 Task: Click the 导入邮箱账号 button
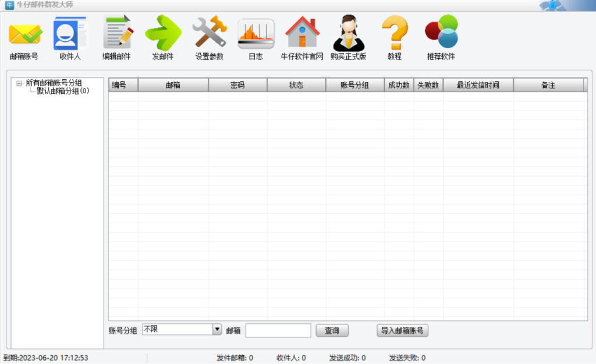tap(402, 330)
